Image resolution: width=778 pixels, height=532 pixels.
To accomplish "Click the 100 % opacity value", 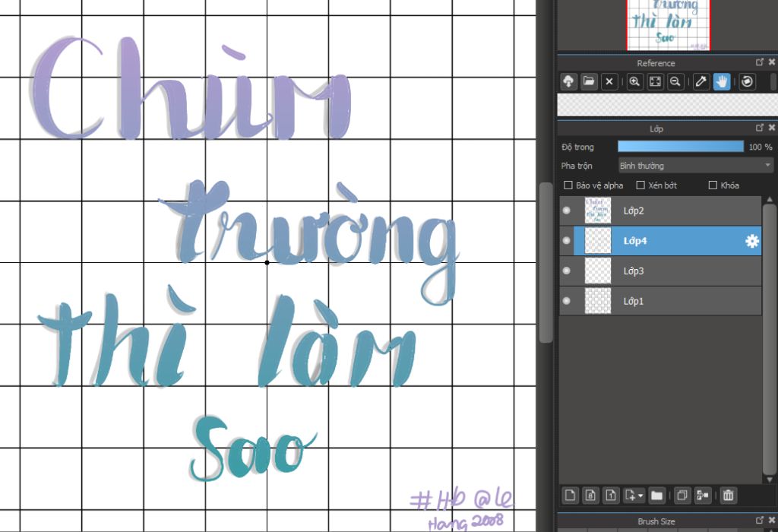I will click(x=761, y=147).
